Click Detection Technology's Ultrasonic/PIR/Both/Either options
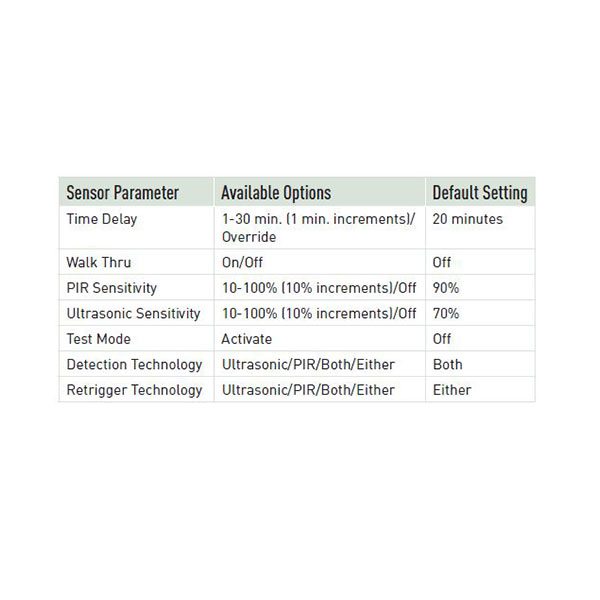 pos(308,365)
